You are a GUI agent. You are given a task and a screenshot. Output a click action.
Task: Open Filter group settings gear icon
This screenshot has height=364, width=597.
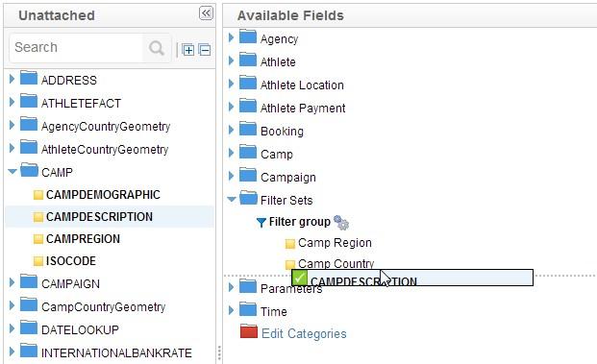point(340,222)
